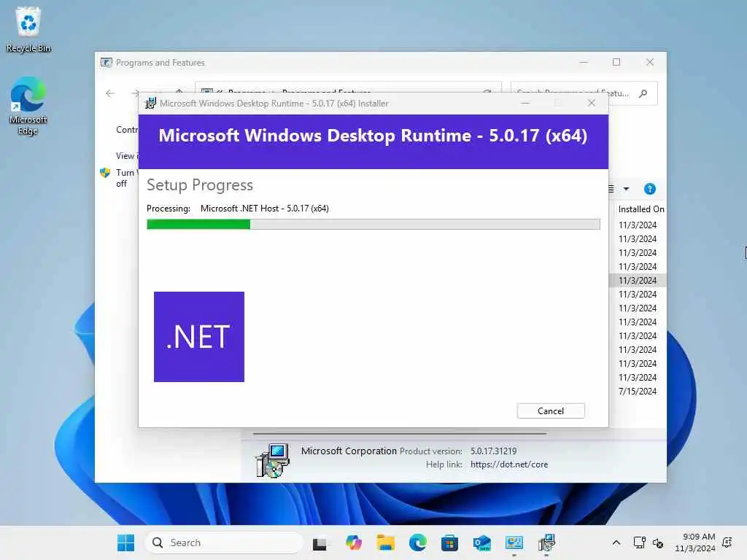Click the installer title bar icon
This screenshot has height=560, width=747.
(x=150, y=104)
